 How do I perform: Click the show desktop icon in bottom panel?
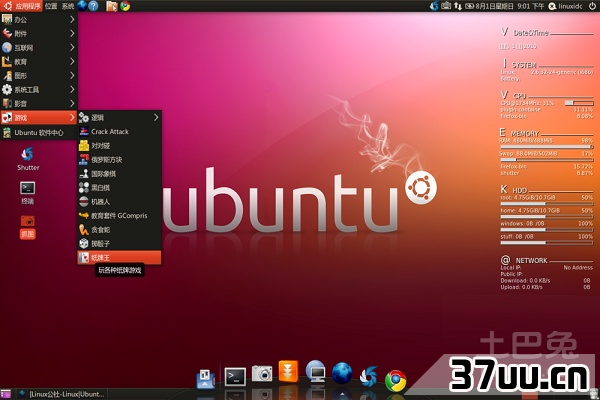point(6,394)
